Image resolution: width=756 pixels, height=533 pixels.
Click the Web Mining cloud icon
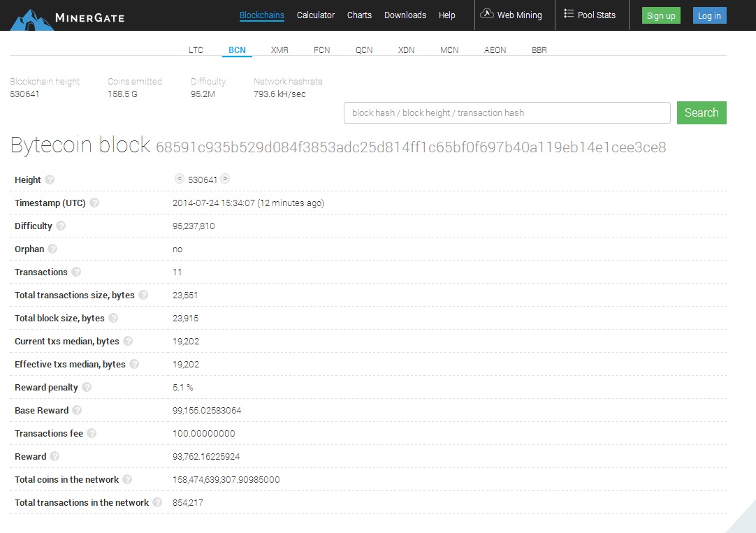[487, 14]
